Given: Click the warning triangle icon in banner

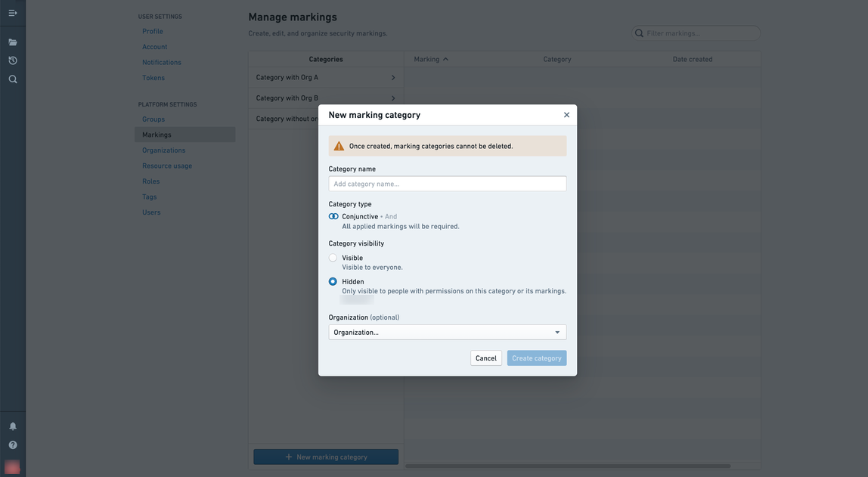Looking at the screenshot, I should click(x=339, y=146).
